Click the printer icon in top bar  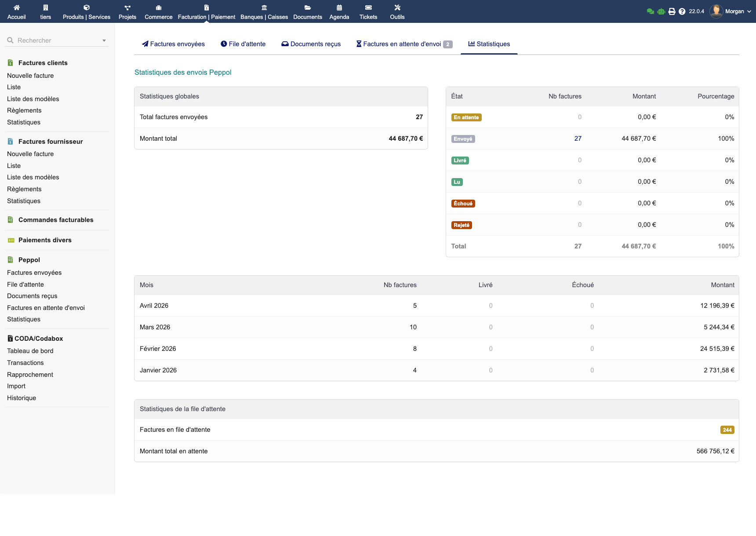(672, 11)
